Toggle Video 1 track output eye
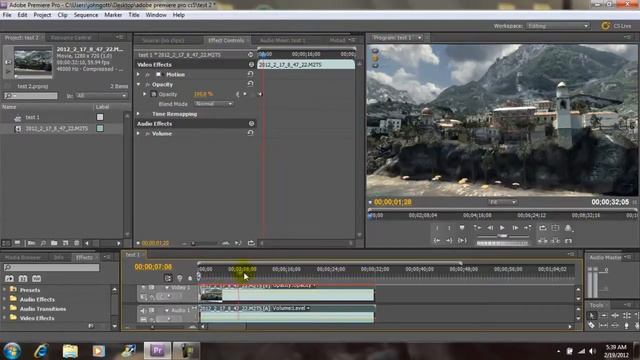 tap(143, 287)
